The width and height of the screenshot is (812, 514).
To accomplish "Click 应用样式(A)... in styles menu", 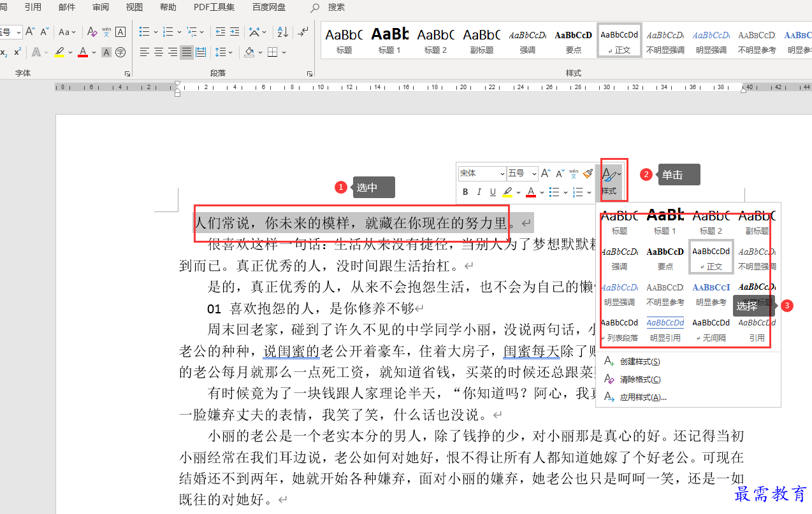I will [x=688, y=397].
